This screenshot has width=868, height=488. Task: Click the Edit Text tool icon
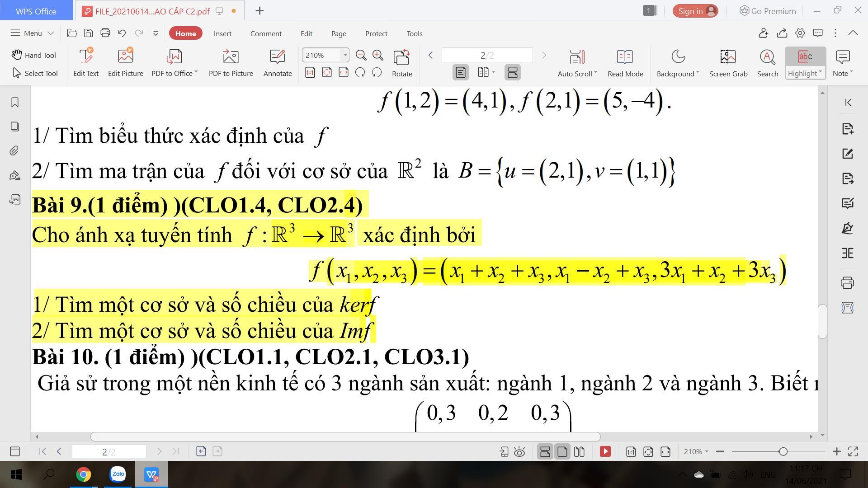[85, 57]
